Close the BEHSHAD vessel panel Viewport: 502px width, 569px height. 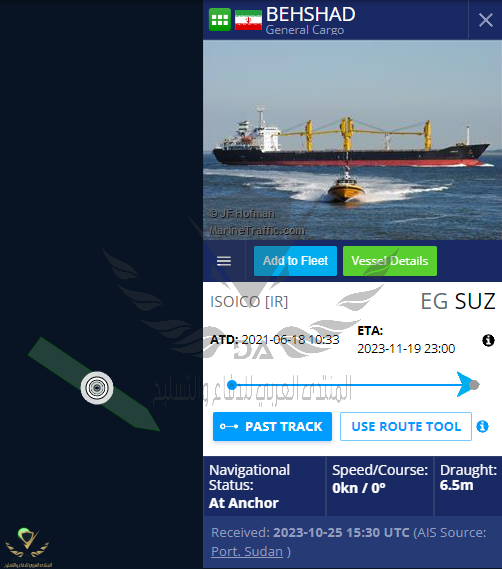(485, 20)
